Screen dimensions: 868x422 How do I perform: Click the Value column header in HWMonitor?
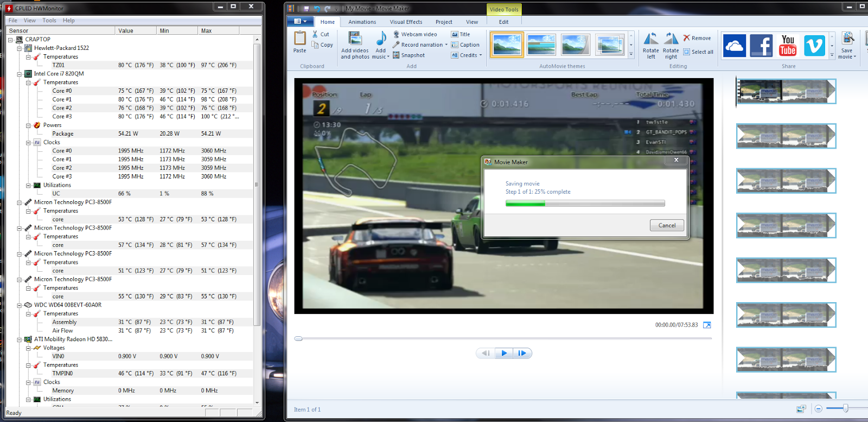(136, 30)
